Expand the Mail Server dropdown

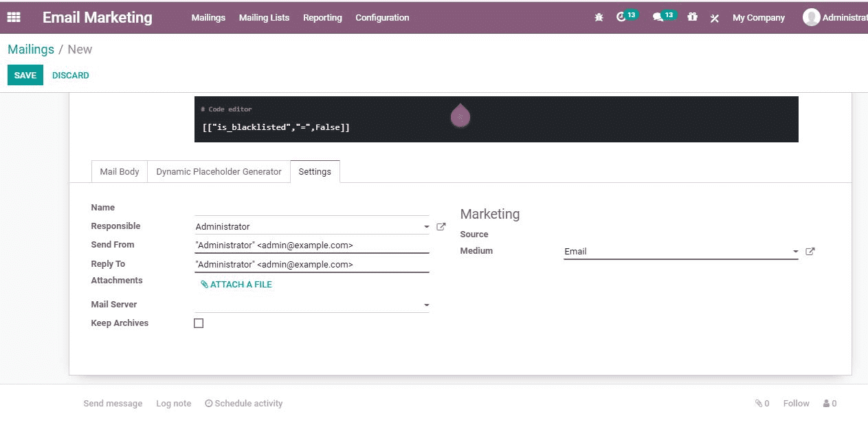tap(426, 305)
